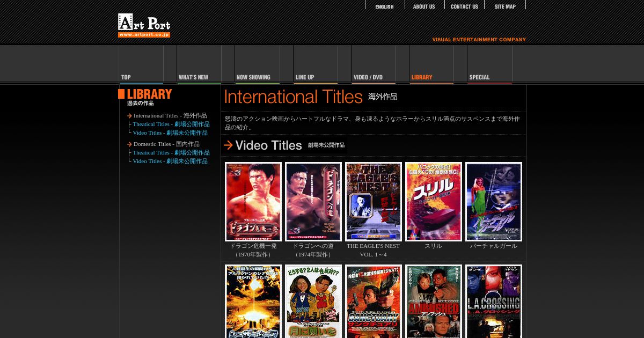Open Theatical Titles under Domestic Titles
Screen dimensions: 644x338
[x=171, y=152]
